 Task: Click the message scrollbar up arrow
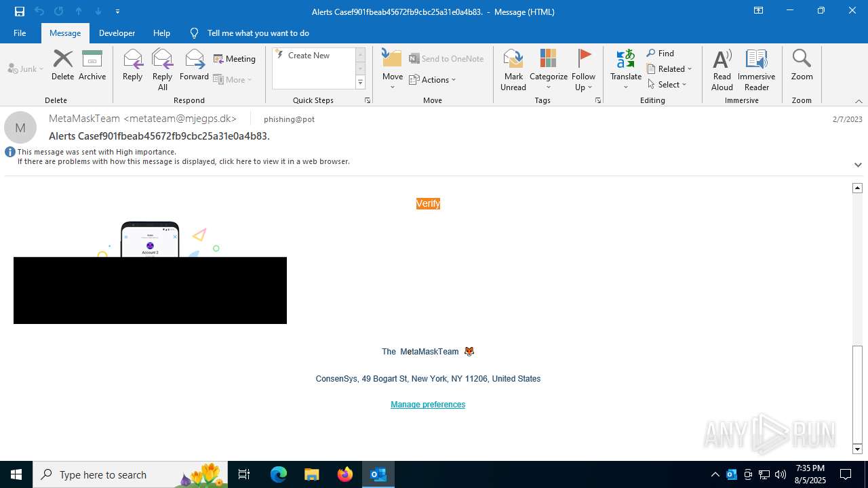[857, 188]
